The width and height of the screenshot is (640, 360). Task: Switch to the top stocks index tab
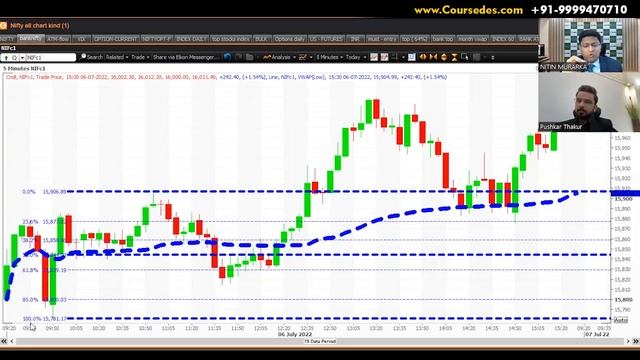[x=231, y=39]
